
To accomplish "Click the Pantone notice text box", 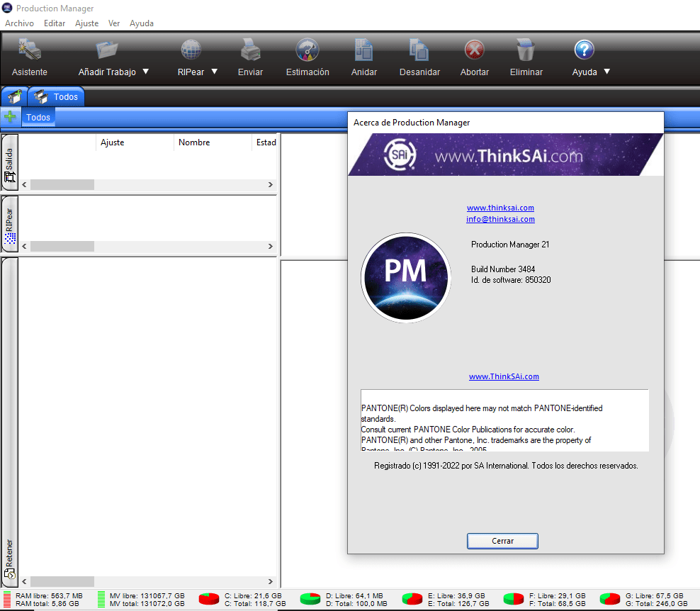I will pos(504,420).
